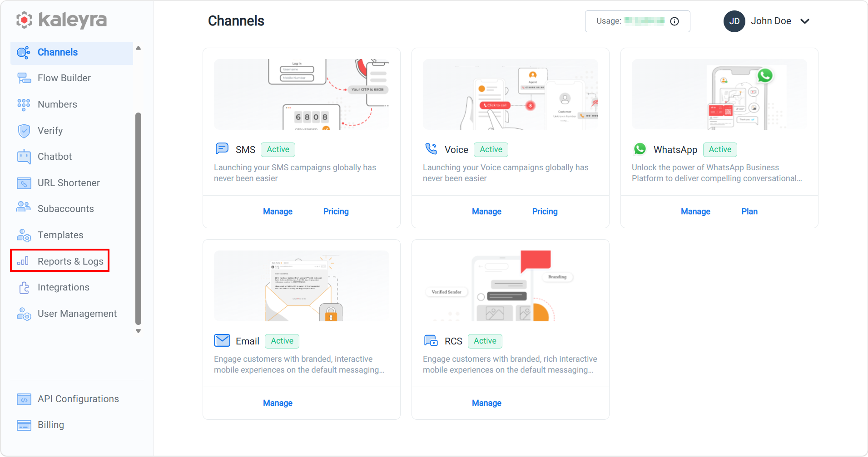Click the Flow Builder sidebar icon
The height and width of the screenshot is (457, 868).
[24, 78]
